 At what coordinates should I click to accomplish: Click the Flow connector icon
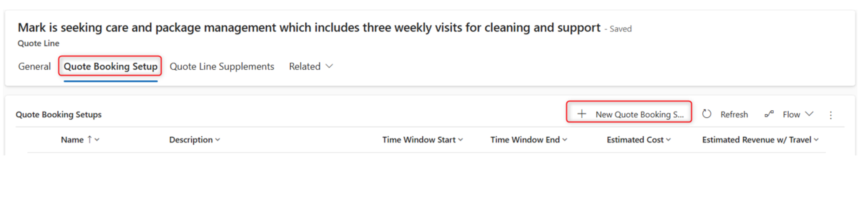tap(769, 114)
